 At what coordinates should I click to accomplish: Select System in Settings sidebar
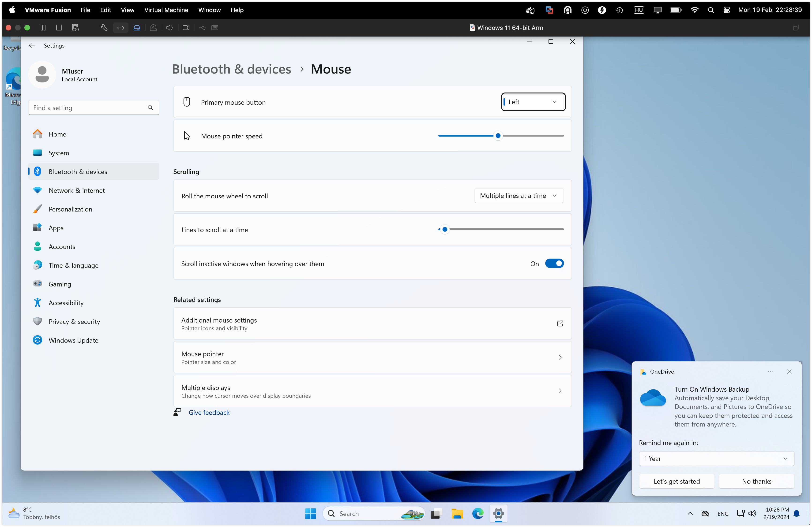point(94,153)
